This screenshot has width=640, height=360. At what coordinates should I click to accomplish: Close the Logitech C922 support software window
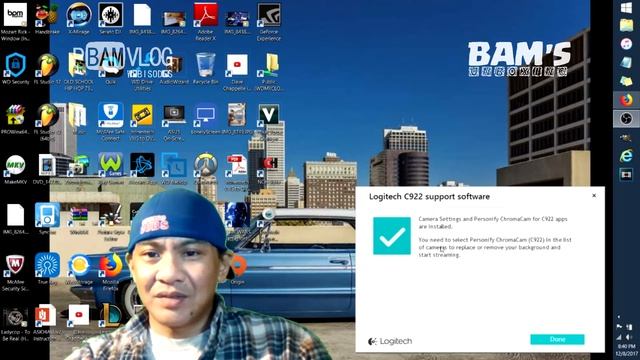coord(594,196)
